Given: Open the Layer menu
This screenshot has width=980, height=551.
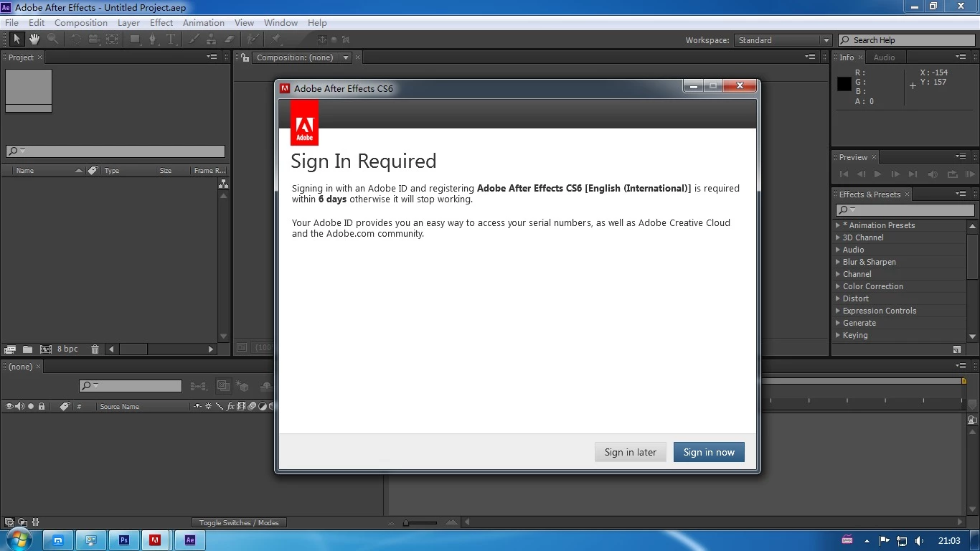Looking at the screenshot, I should (128, 22).
